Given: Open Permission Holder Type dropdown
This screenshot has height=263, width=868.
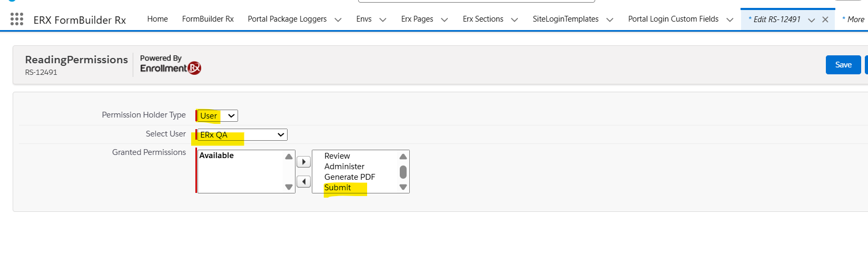Looking at the screenshot, I should click(x=218, y=115).
